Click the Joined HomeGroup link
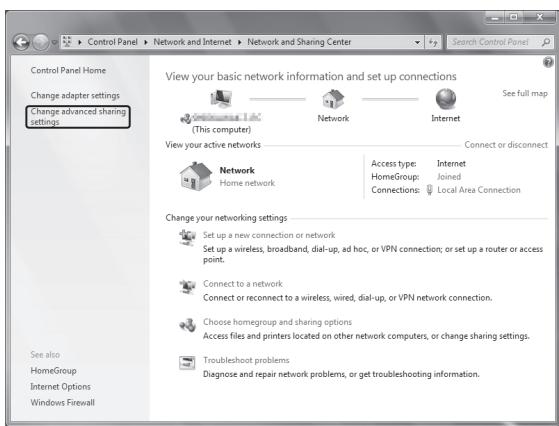This screenshot has height=426, width=559. point(449,176)
